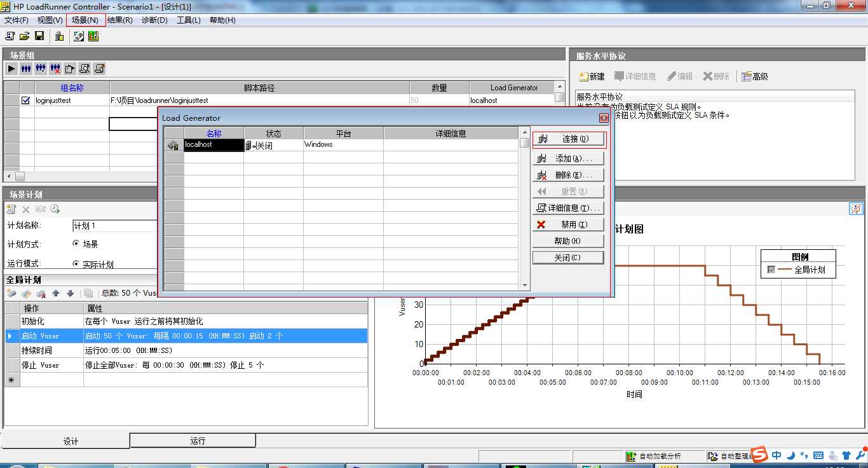Click the Sogou wrench settings icon
Image resolution: width=868 pixels, height=468 pixels.
point(861,455)
